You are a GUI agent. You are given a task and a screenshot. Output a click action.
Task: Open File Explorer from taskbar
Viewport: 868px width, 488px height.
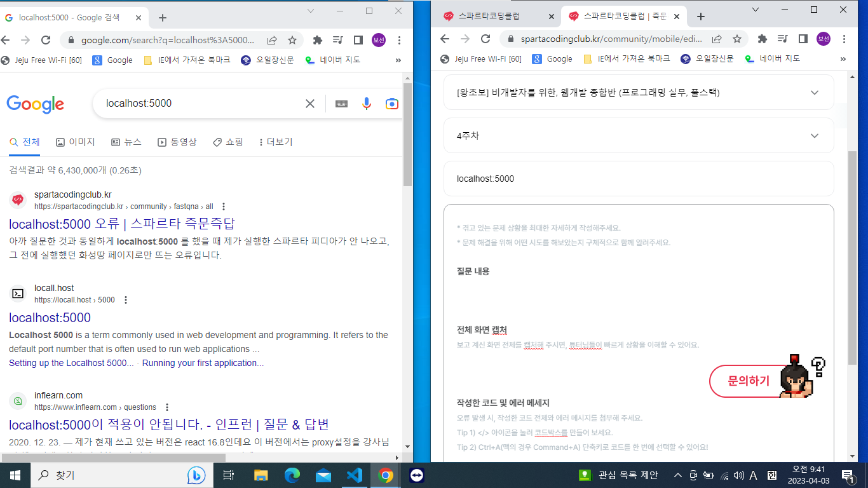tap(261, 475)
